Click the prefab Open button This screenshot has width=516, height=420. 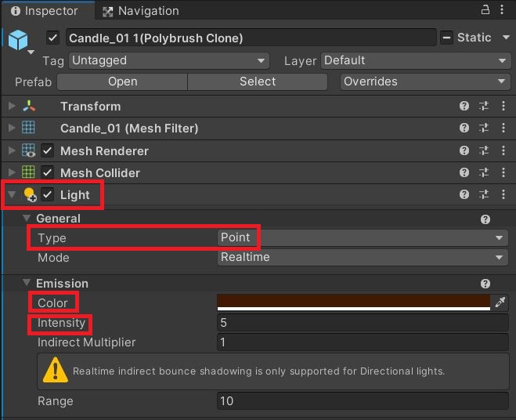[122, 81]
